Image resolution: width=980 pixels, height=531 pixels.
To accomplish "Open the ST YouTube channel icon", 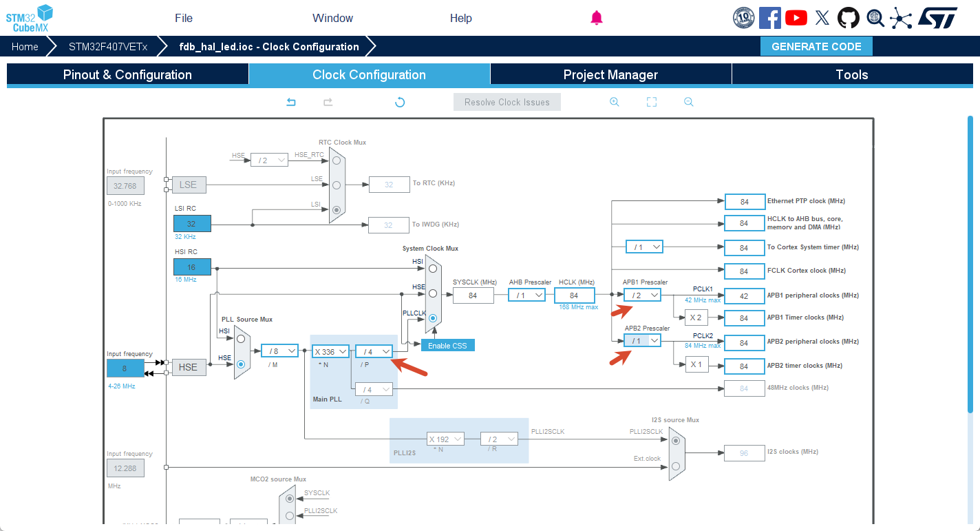I will pyautogui.click(x=796, y=18).
